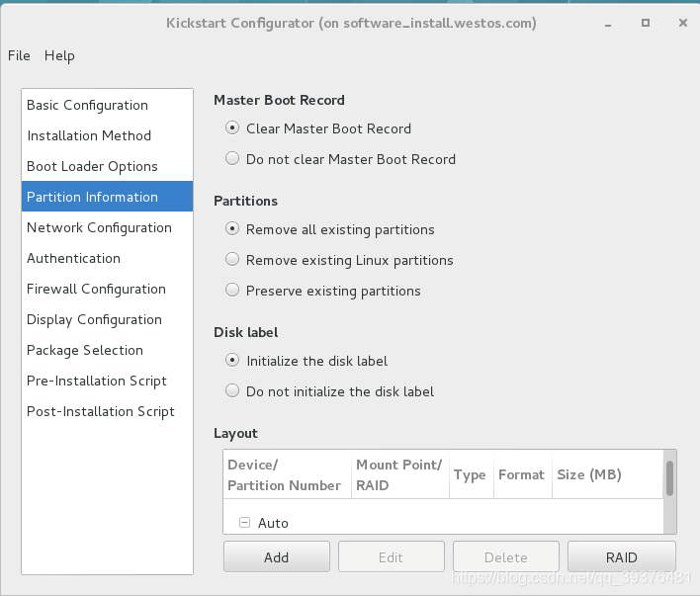Go to Firewall Configuration section

pyautogui.click(x=107, y=289)
